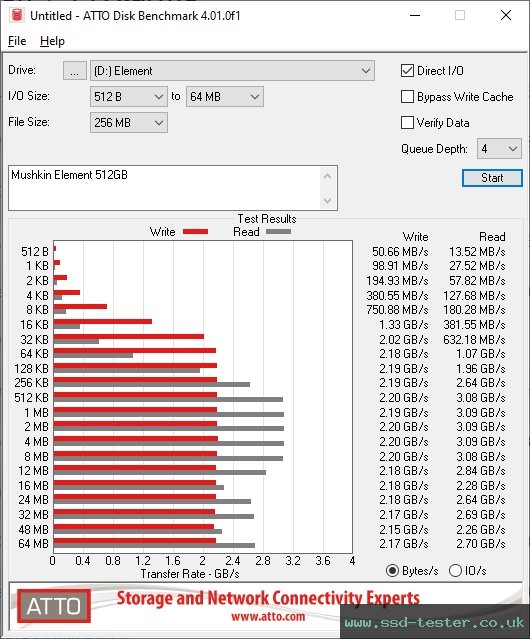
Task: Open the Queue Depth dropdown
Action: pos(499,149)
